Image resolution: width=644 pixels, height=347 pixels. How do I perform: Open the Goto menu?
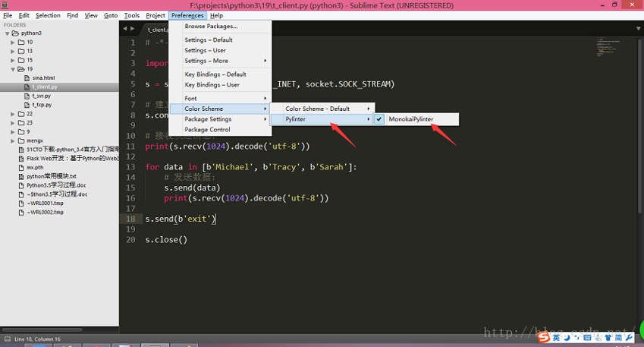111,16
